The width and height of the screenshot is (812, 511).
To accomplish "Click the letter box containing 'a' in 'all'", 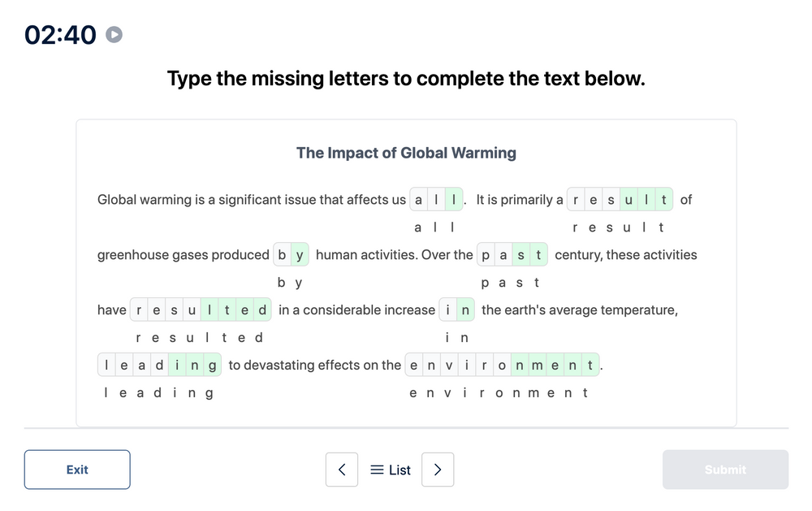I will click(x=417, y=199).
